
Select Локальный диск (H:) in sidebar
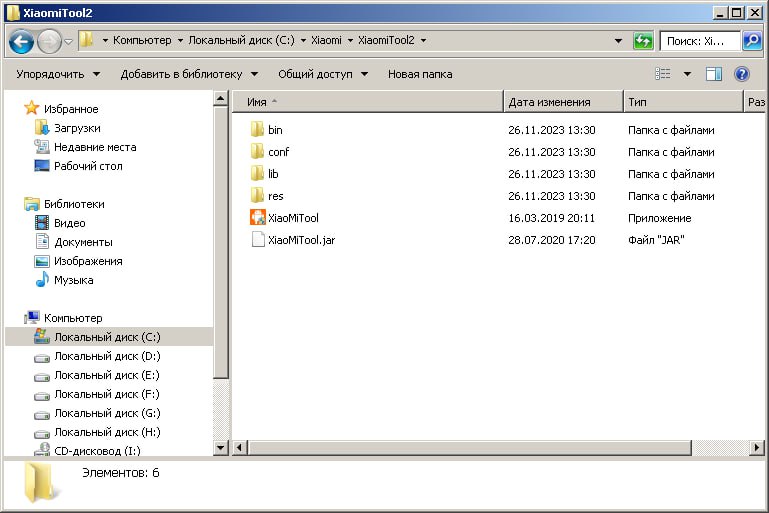107,433
